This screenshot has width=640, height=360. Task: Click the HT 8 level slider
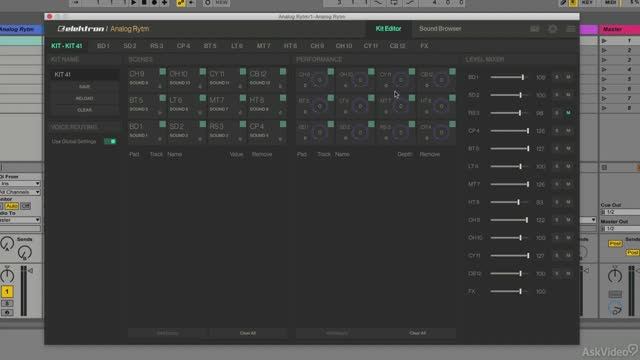pyautogui.click(x=510, y=202)
